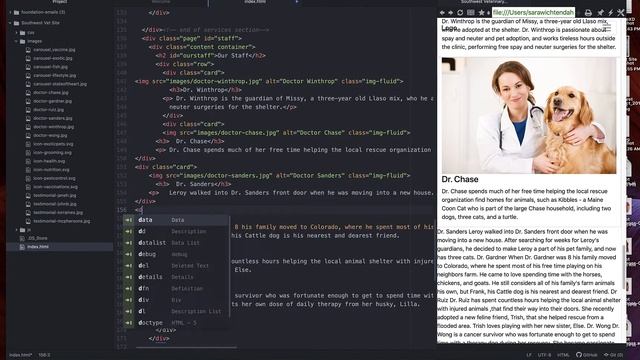Open doctor-sanders.jpg in the tree

point(53,118)
